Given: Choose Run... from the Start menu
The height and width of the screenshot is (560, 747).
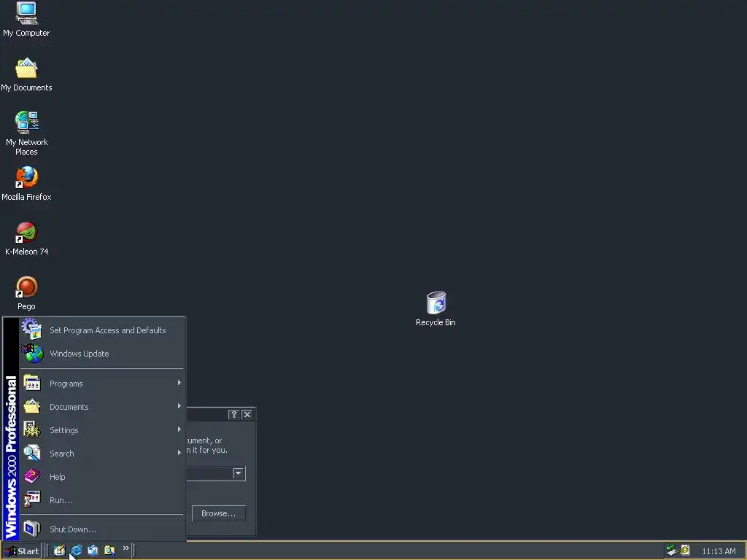Looking at the screenshot, I should (102, 500).
